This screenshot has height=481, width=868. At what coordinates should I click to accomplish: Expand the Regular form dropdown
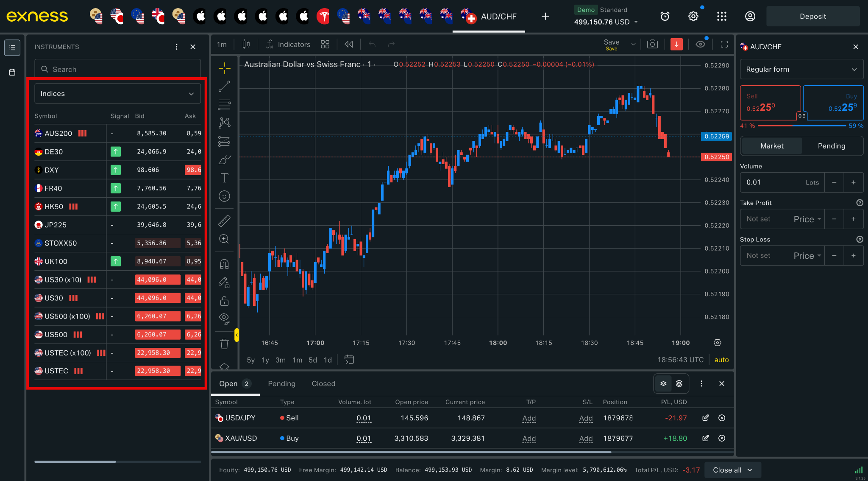click(801, 69)
